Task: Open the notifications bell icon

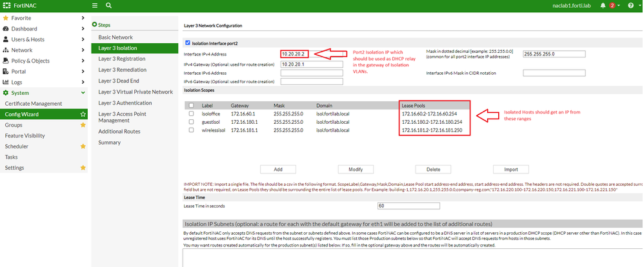Action: point(603,5)
